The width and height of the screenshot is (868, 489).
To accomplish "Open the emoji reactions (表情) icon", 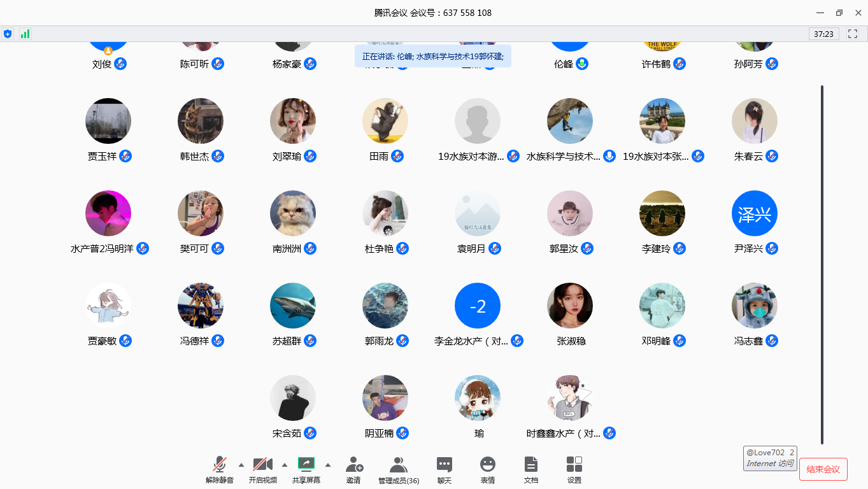I will coord(487,470).
